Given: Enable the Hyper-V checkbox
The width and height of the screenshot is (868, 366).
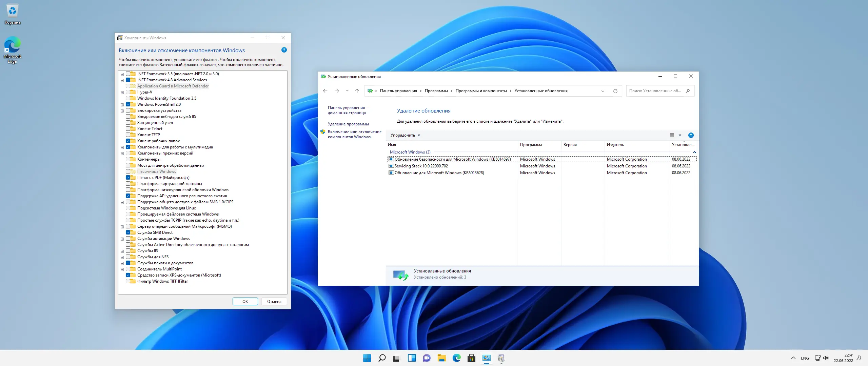Looking at the screenshot, I should (128, 92).
